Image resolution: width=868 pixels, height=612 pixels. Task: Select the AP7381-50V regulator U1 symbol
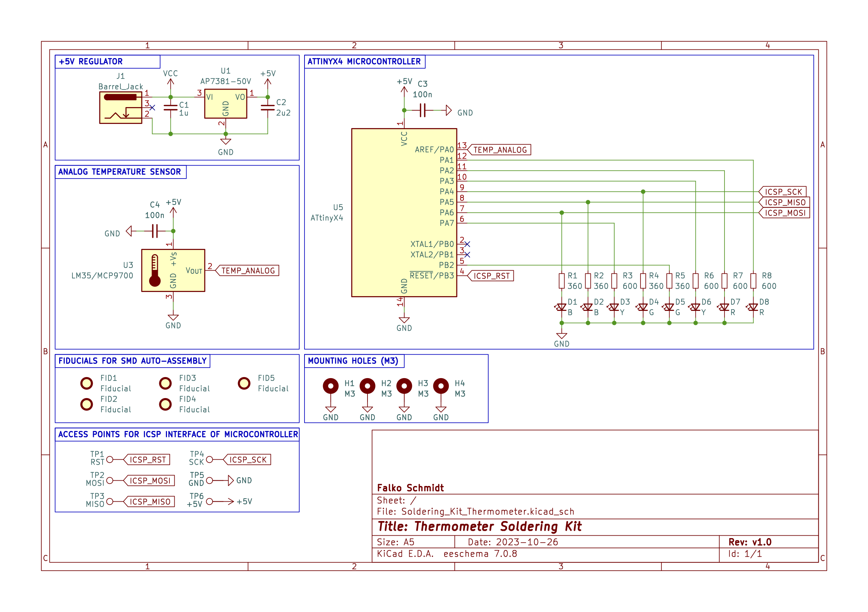226,104
